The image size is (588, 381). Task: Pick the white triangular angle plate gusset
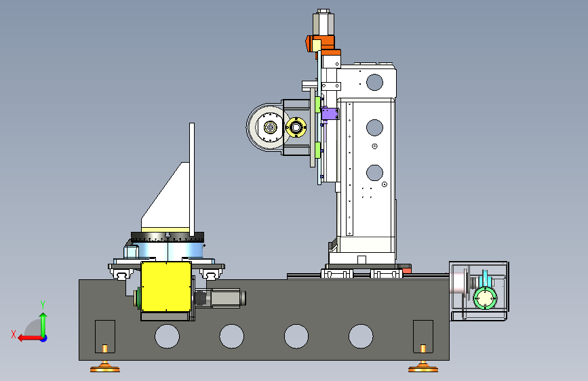tap(165, 195)
